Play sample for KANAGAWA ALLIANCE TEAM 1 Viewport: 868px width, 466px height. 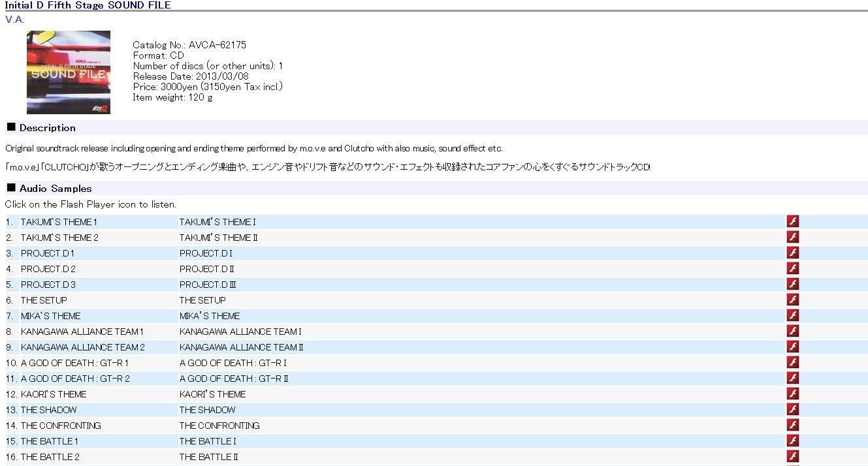coord(792,331)
